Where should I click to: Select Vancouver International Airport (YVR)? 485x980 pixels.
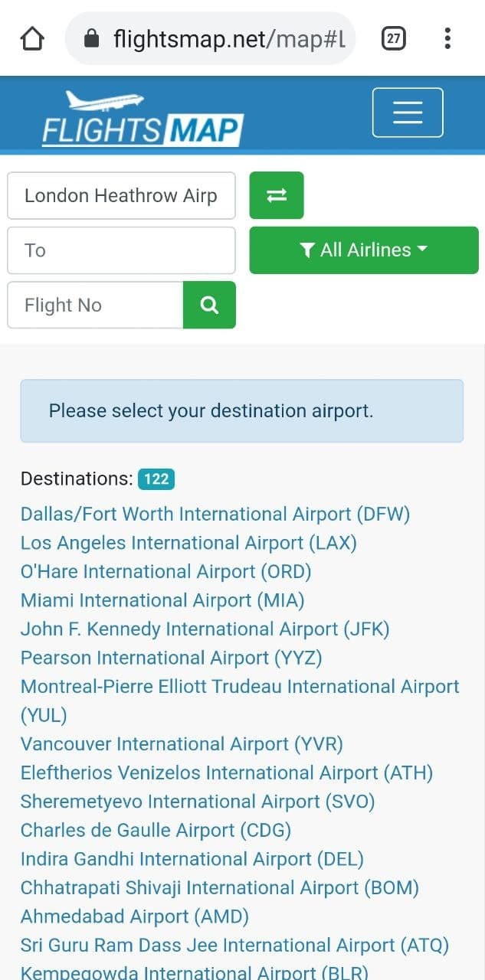pyautogui.click(x=181, y=743)
